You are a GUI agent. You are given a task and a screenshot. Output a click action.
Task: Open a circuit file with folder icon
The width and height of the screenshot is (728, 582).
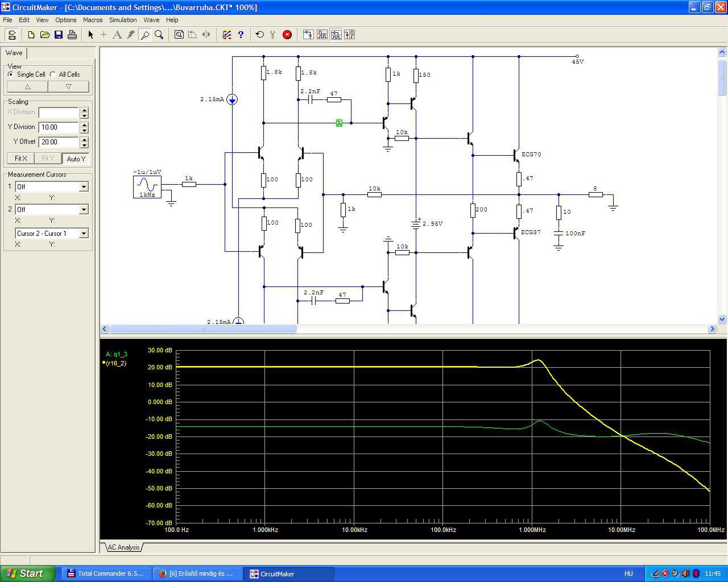coord(45,35)
